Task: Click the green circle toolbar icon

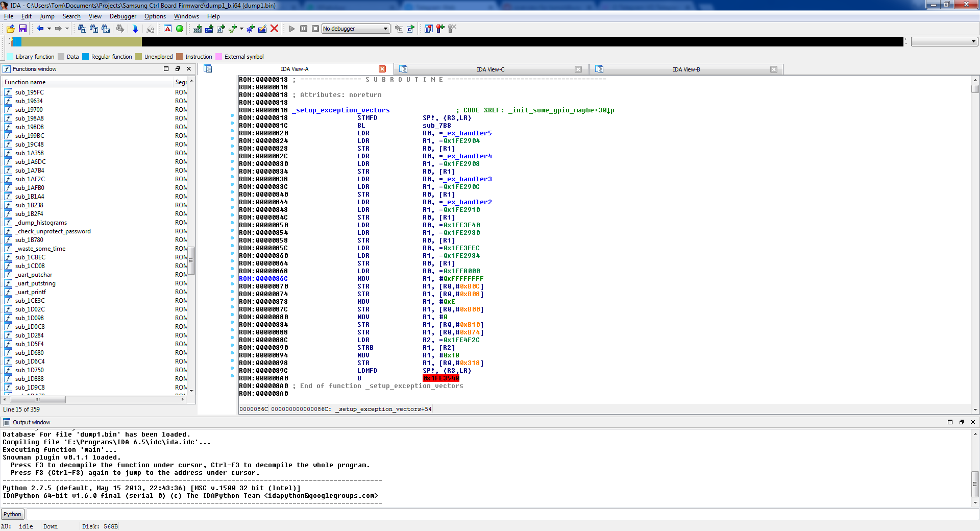Action: [180, 29]
